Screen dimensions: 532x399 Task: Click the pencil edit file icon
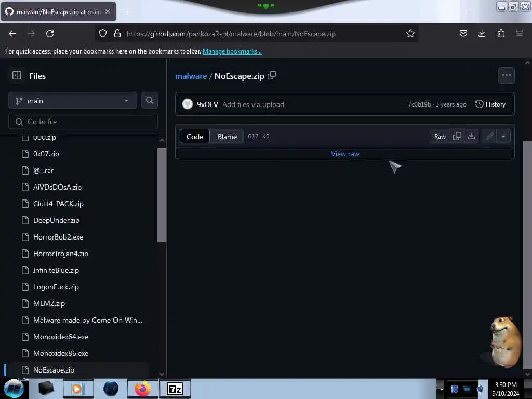click(489, 137)
